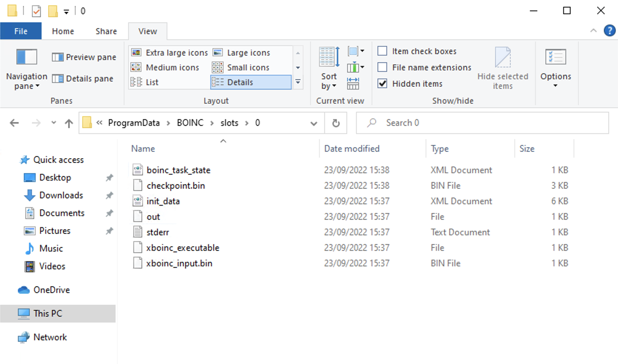The width and height of the screenshot is (618, 364).
Task: Click Size all columns to fit icon
Action: 353,84
